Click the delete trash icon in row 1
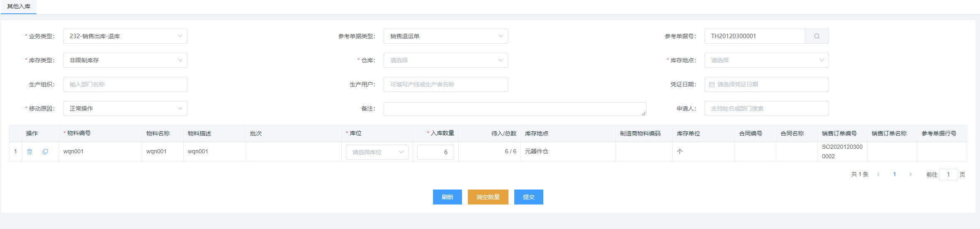Image resolution: width=980 pixels, height=229 pixels. 29,152
